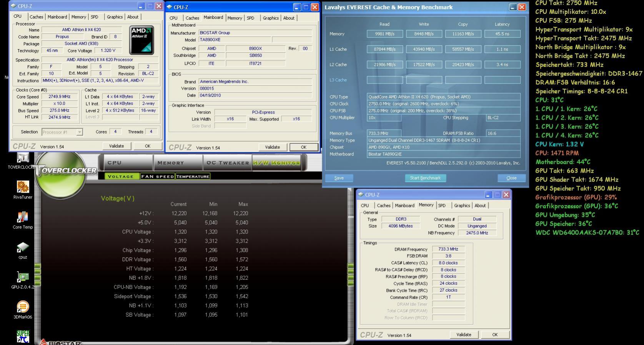
Task: Click the +12V current value 12,220
Action: (179, 213)
